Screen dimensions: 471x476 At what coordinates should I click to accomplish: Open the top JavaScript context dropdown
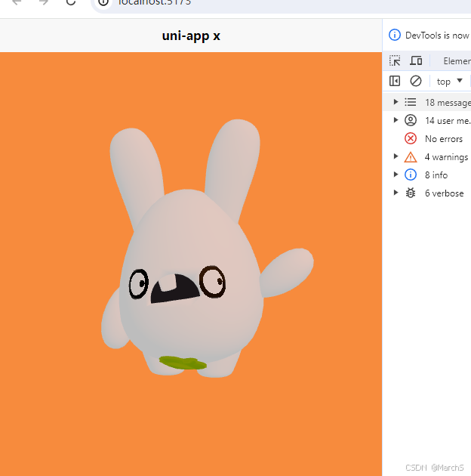(449, 82)
